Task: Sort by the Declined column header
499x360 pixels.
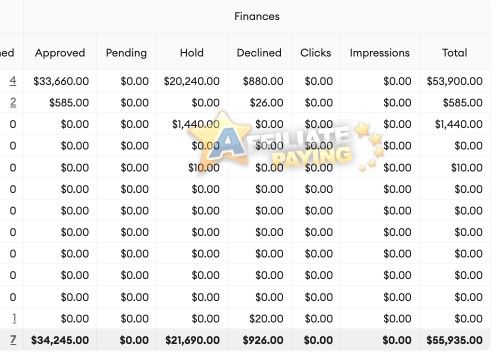Action: pos(259,53)
